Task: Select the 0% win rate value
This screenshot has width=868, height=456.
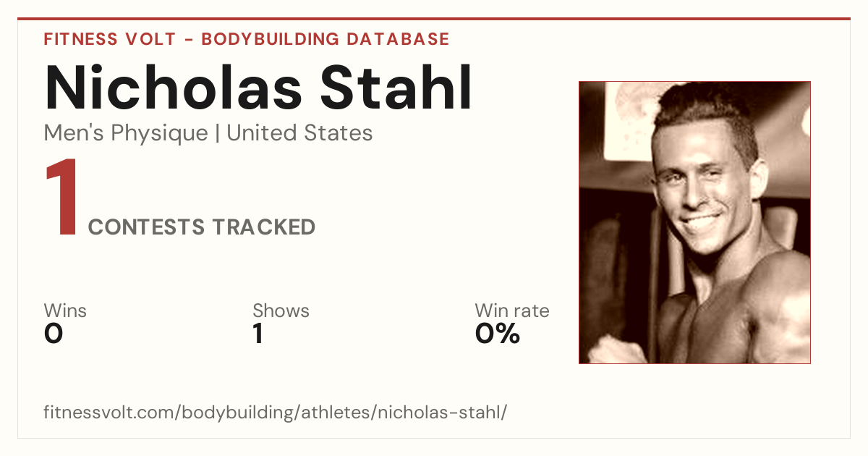Action: click(x=498, y=334)
